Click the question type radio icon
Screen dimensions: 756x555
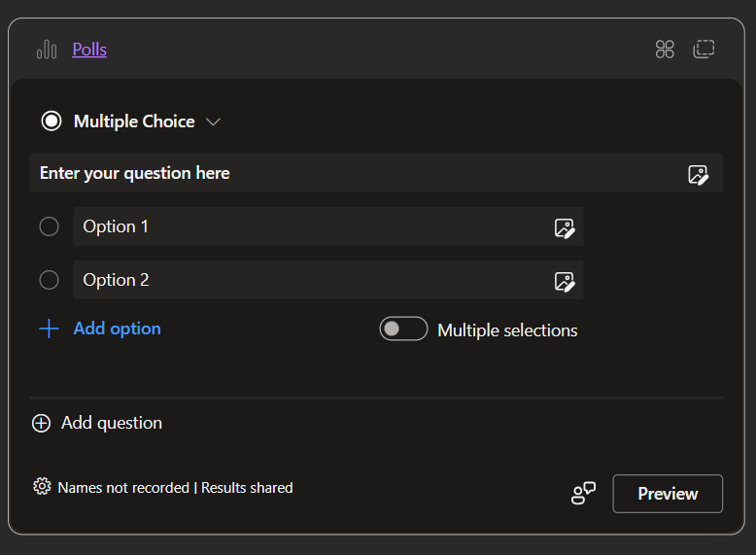point(52,121)
